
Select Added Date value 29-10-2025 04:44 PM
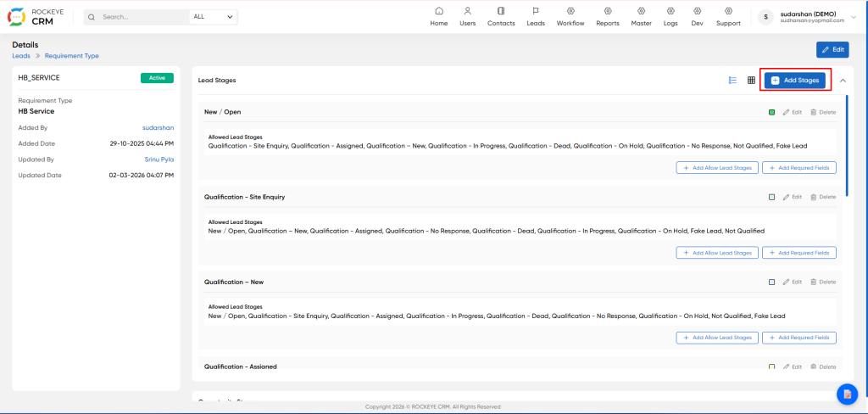tap(142, 143)
